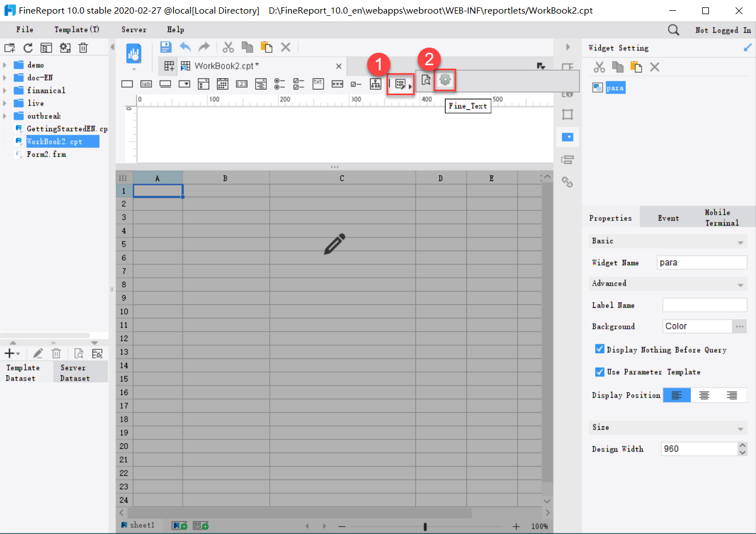The image size is (756, 534).
Task: Select the TextBox widget tool
Action: 127,83
